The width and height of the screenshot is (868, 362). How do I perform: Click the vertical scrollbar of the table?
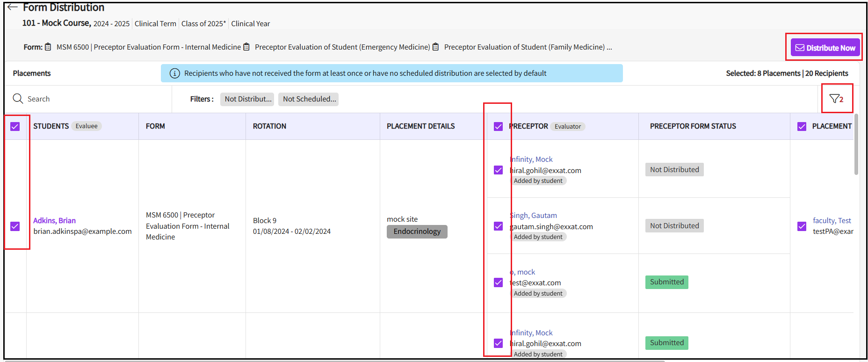pyautogui.click(x=856, y=145)
